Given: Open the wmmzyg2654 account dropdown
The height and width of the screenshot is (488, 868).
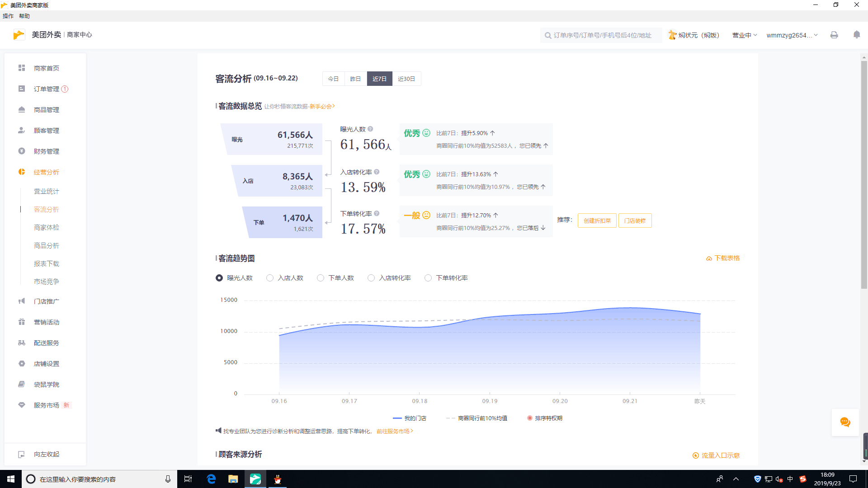Looking at the screenshot, I should [792, 35].
